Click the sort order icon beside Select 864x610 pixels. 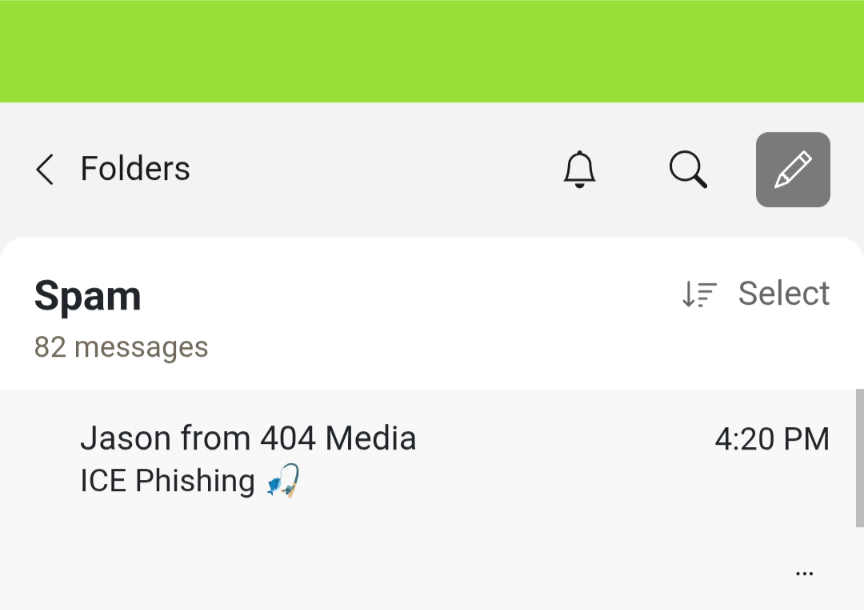click(x=699, y=294)
